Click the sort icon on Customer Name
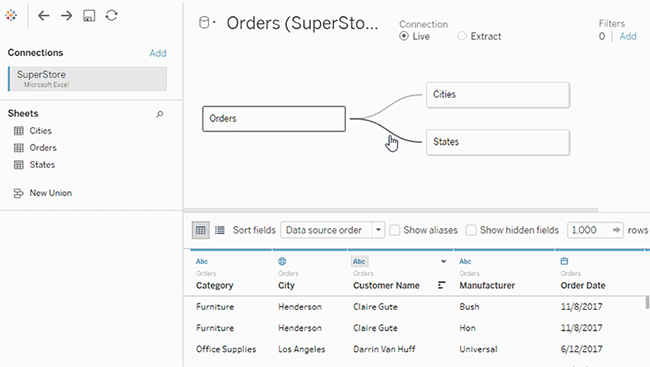 [x=441, y=285]
